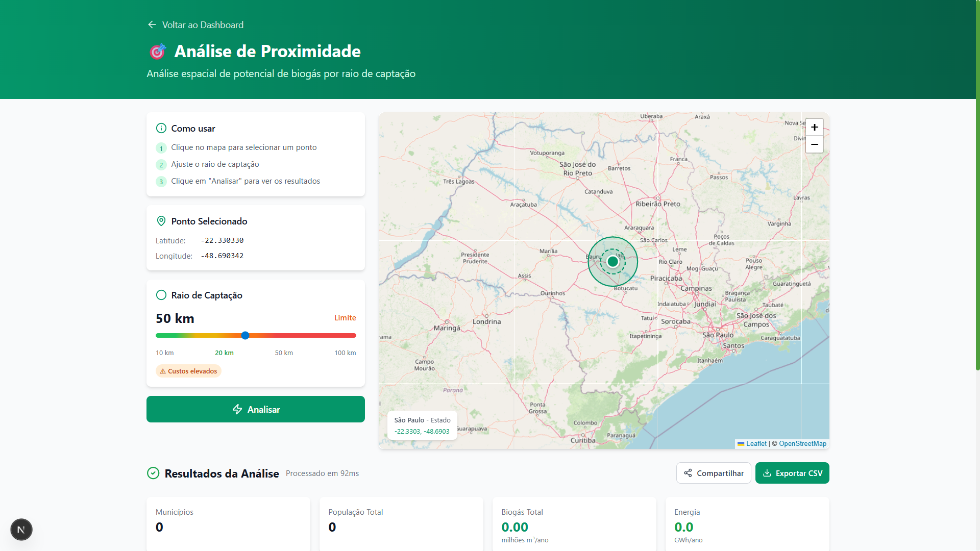Click the lightning icon inside the Analisar button
Screen dimensions: 980x551
(238, 409)
